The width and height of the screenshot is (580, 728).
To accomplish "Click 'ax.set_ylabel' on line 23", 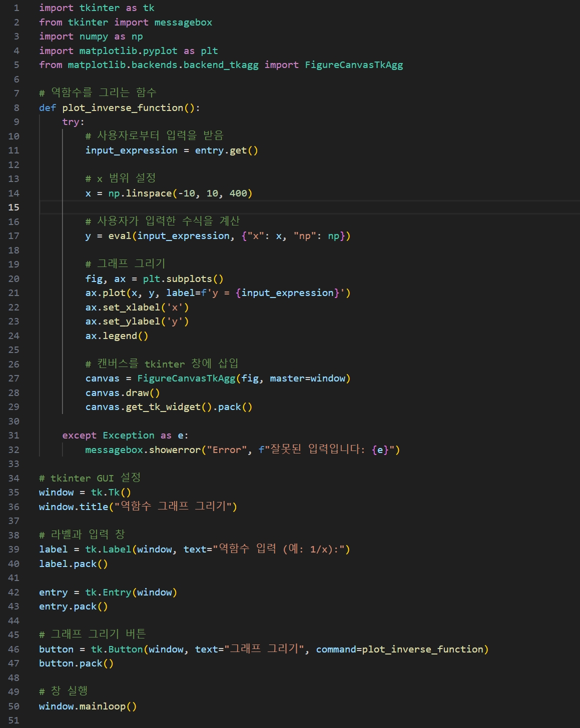I will [x=123, y=321].
